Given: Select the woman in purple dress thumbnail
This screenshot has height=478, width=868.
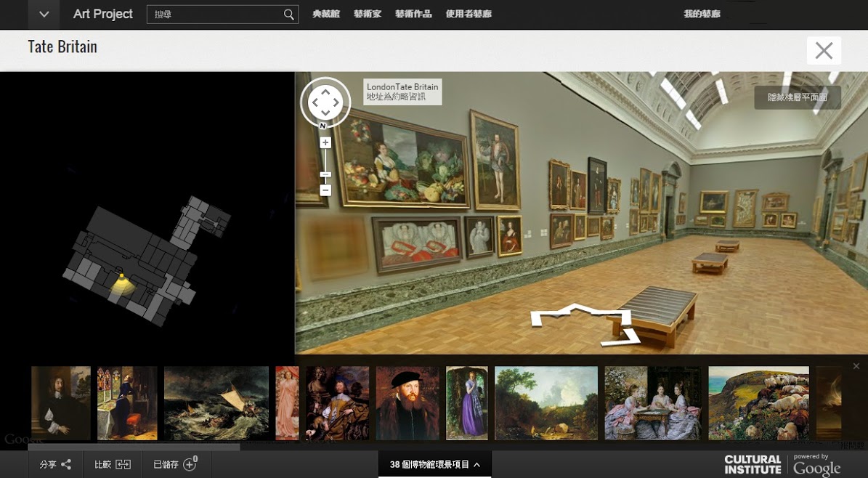Looking at the screenshot, I should tap(467, 403).
